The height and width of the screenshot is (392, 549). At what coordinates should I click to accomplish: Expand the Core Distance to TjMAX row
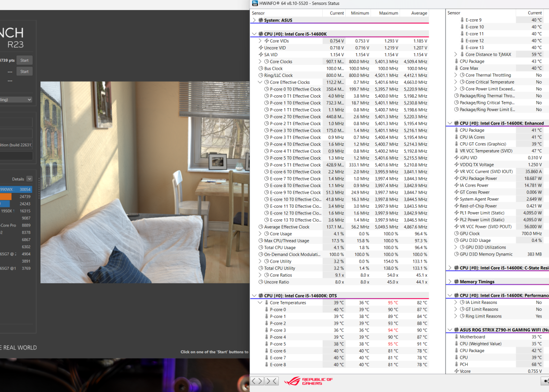456,54
